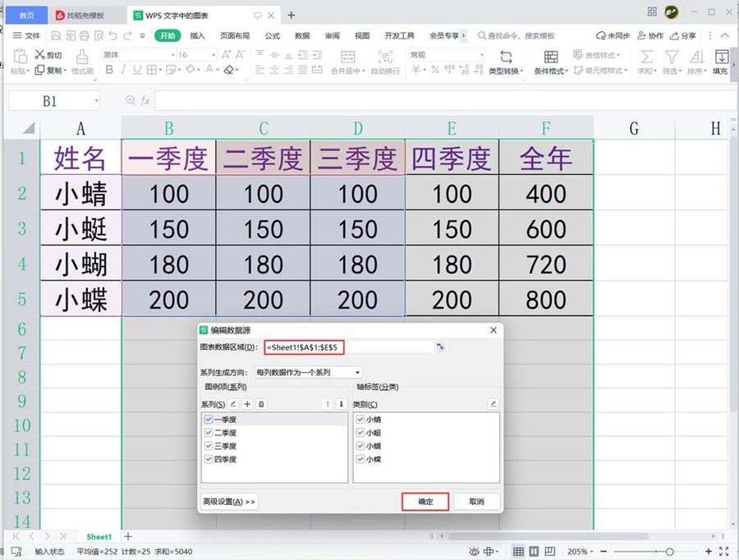Click the Redo arrow
This screenshot has height=560, width=739.
[x=127, y=35]
